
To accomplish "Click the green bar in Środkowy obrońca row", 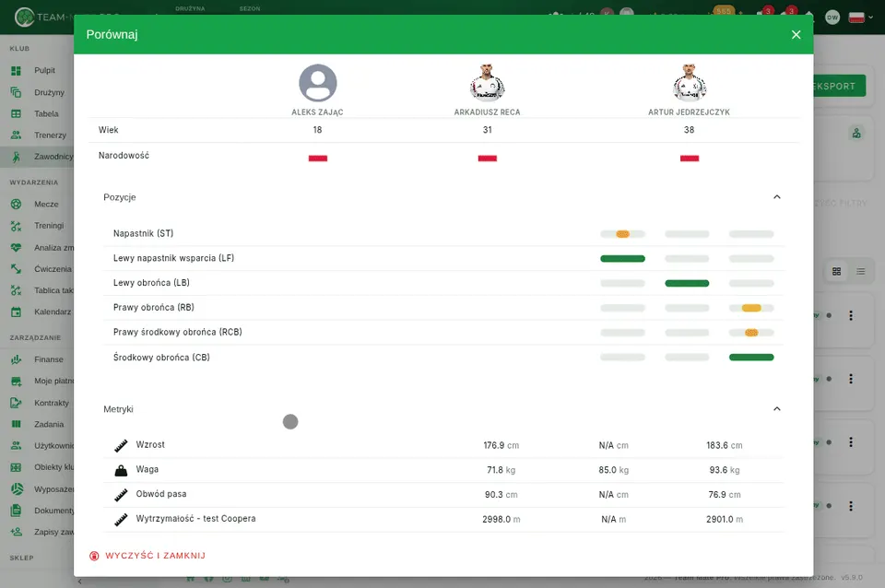I will tap(751, 358).
